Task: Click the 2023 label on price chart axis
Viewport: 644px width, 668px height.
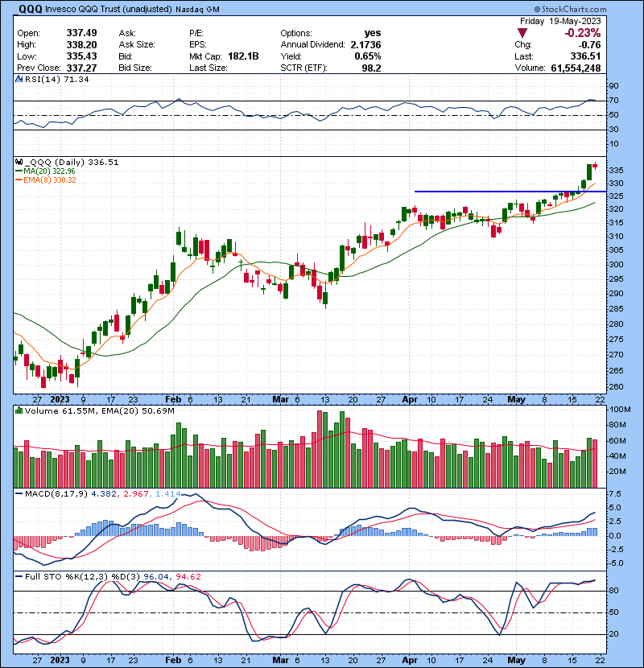Action: (60, 400)
